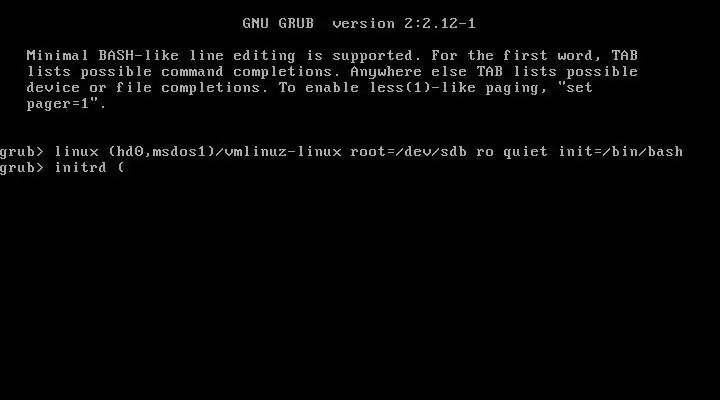Click '(hd0,msdos1)/vmlinuz-linux' kernel path
The image size is (720, 400).
(225, 152)
